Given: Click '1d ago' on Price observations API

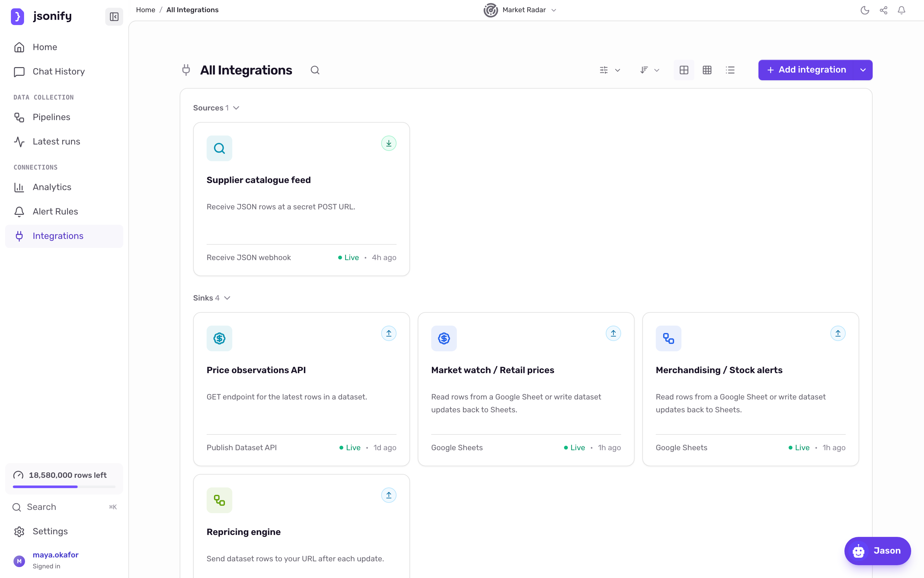Looking at the screenshot, I should [x=385, y=448].
